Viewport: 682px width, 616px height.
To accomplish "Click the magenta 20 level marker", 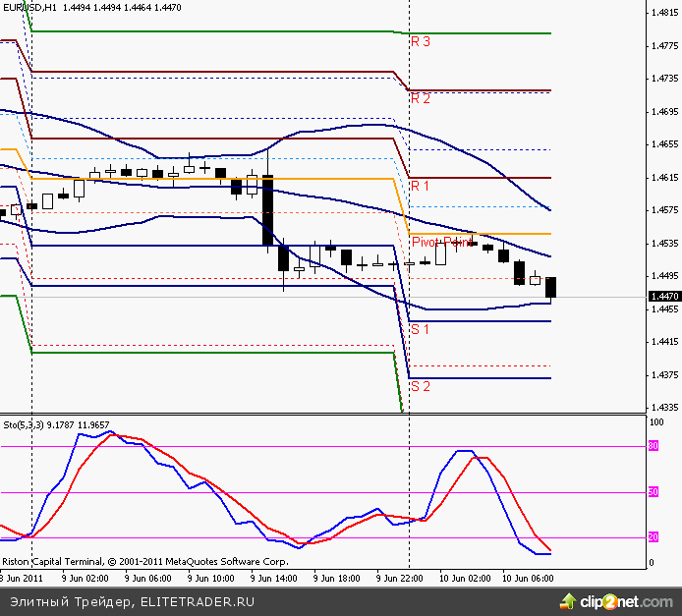I will click(653, 537).
